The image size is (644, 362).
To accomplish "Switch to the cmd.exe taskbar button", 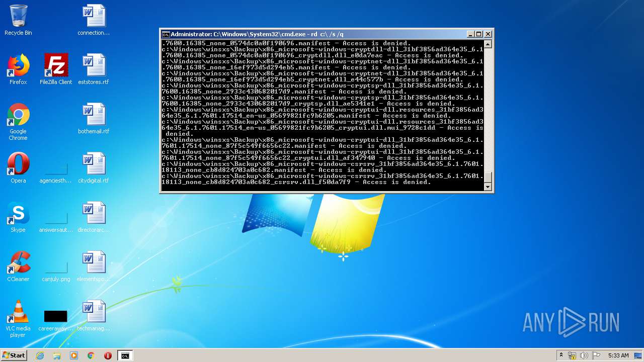I will [x=125, y=355].
